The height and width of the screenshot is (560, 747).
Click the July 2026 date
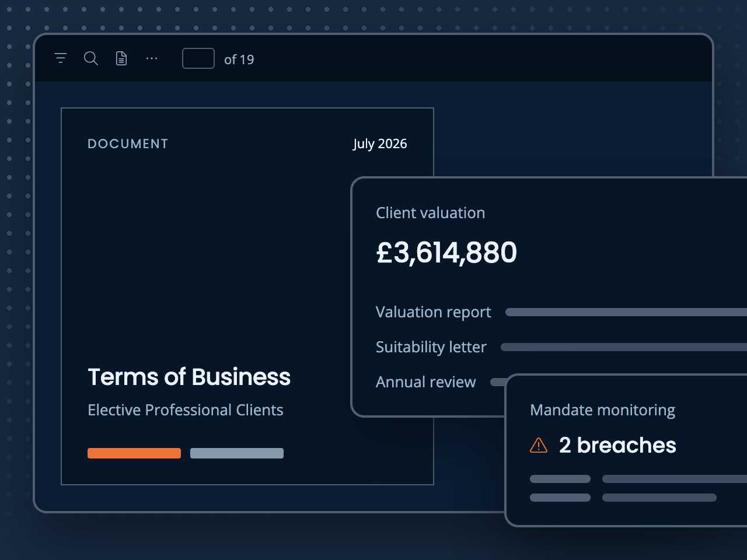coord(380,143)
